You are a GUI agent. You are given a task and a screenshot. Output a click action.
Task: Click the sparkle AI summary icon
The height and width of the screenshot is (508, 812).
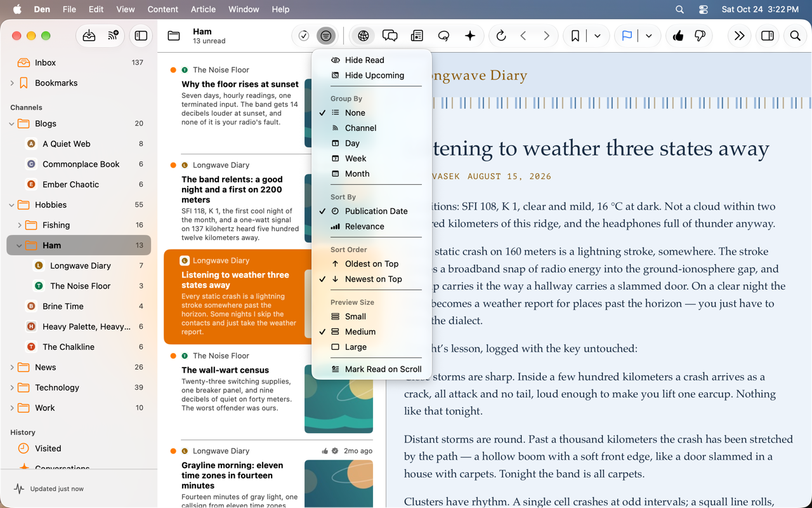tap(470, 36)
